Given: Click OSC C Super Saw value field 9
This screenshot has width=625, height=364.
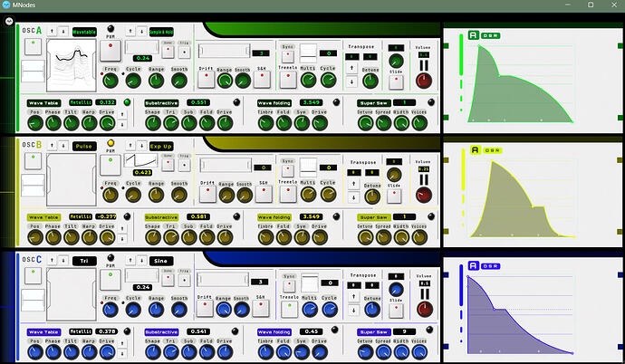Looking at the screenshot, I should [404, 331].
